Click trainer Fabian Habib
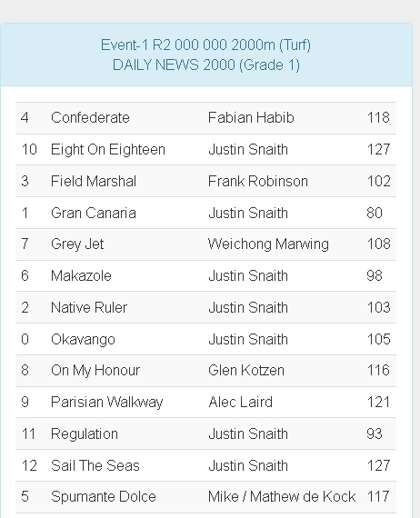This screenshot has width=420, height=518. click(251, 118)
